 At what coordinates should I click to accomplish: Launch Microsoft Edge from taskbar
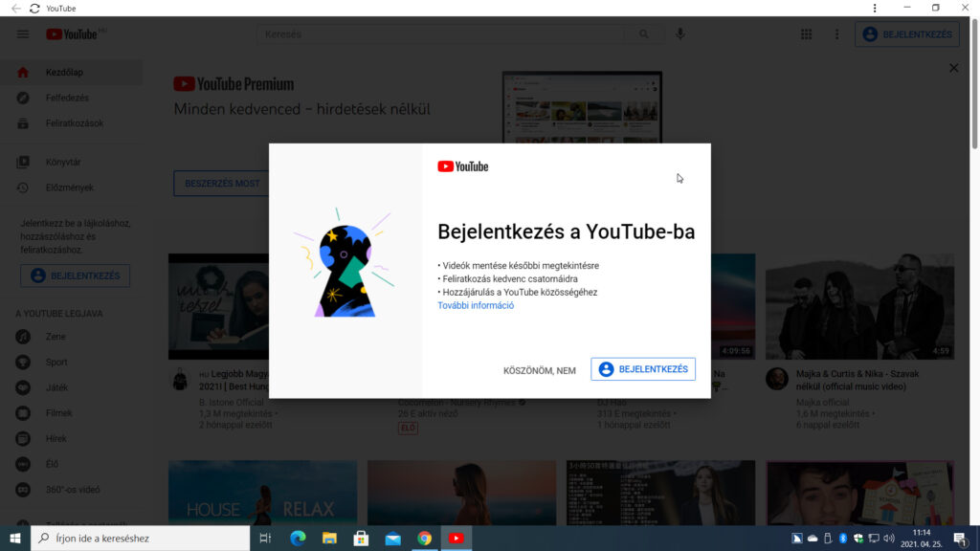click(x=299, y=538)
